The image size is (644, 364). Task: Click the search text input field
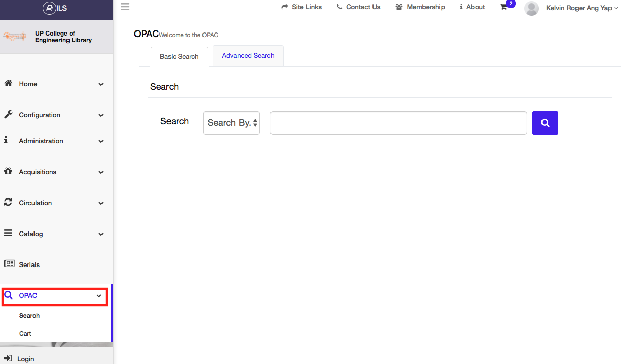[x=398, y=123]
